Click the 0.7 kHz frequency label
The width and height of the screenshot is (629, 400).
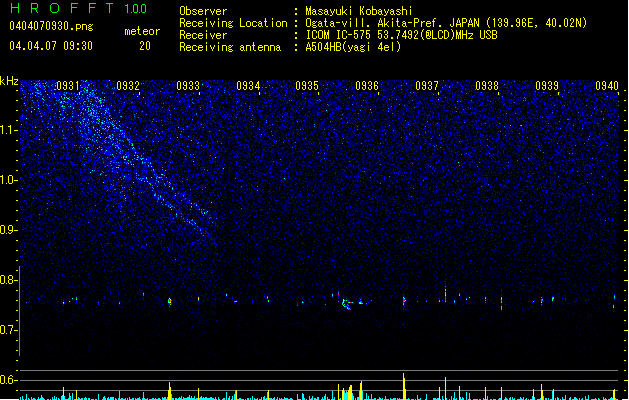click(x=8, y=330)
